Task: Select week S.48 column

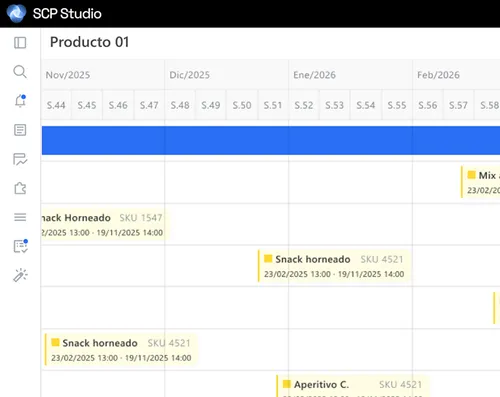Action: 180,105
